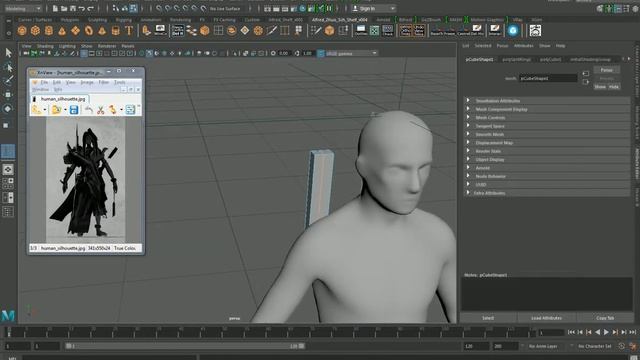The height and width of the screenshot is (360, 640).
Task: Select the polyCube1 node tab in Attribute Editor
Action: pos(551,60)
